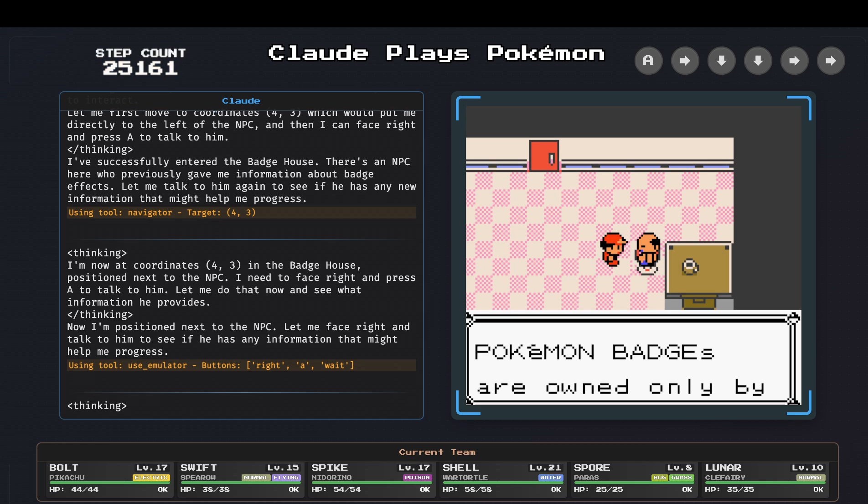Select the SPIKE team member name
The height and width of the screenshot is (504, 868).
click(x=330, y=468)
